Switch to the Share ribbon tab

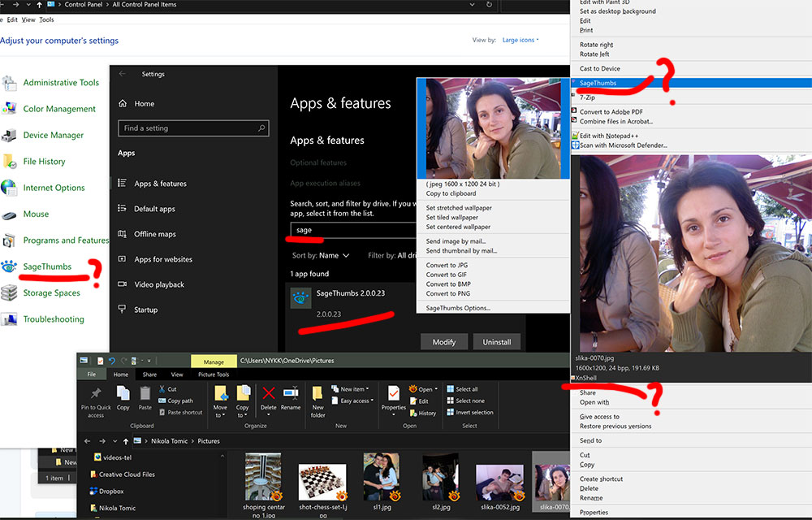[x=150, y=375]
